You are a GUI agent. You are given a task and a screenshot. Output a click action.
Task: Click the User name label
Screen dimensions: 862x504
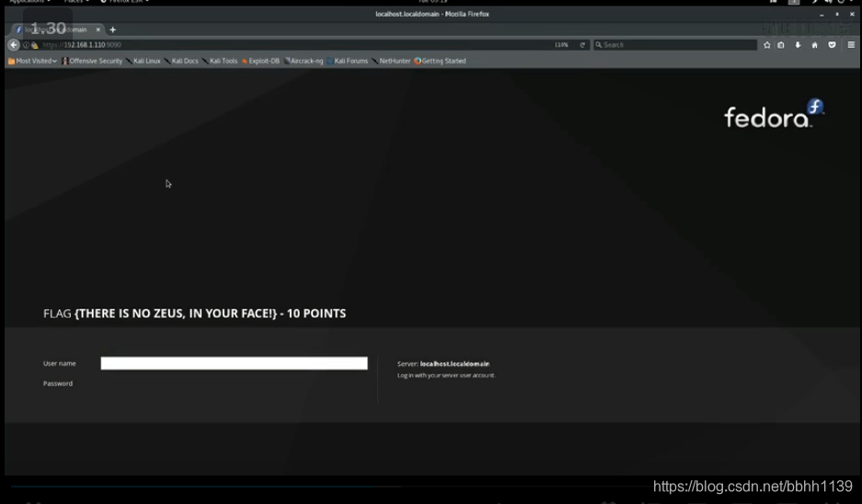(x=60, y=363)
